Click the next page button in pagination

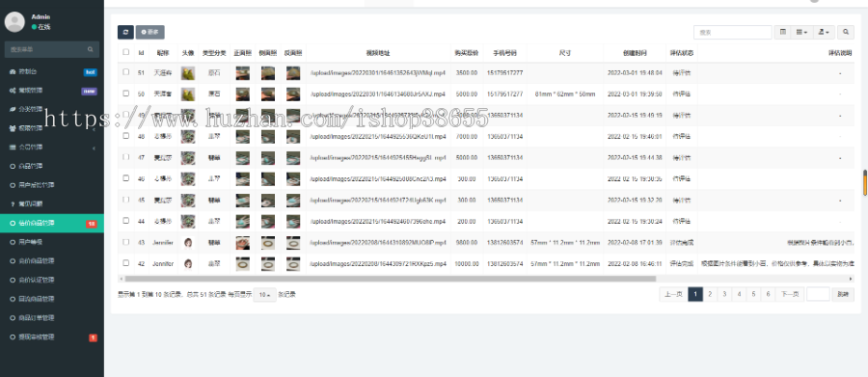pyautogui.click(x=789, y=294)
